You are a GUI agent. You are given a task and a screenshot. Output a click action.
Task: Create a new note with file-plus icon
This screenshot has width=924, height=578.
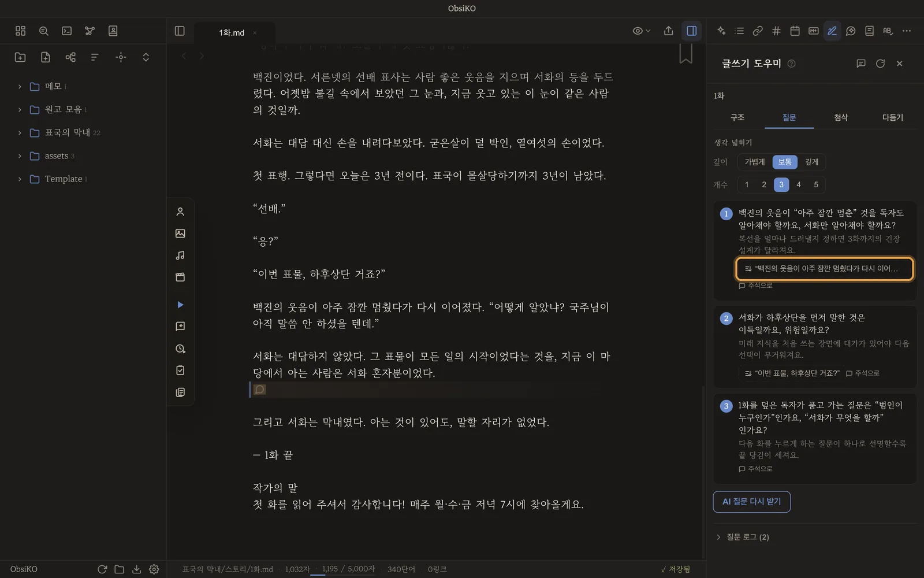pyautogui.click(x=46, y=57)
